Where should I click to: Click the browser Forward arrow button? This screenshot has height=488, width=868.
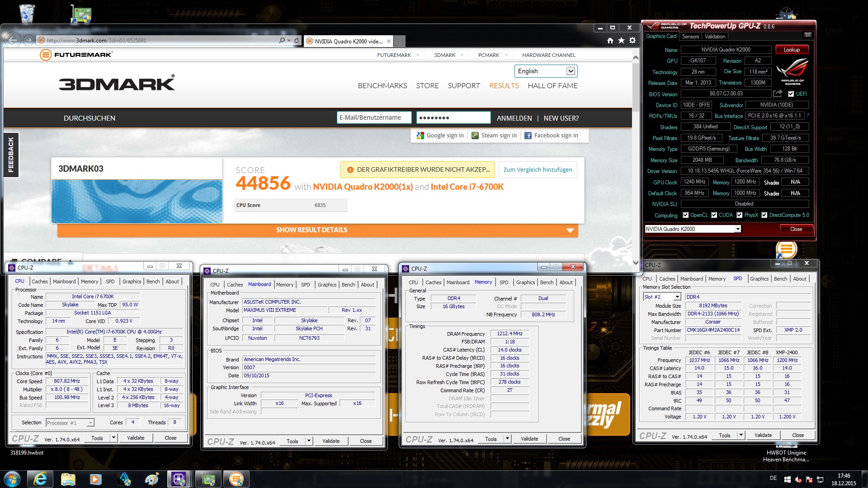28,40
